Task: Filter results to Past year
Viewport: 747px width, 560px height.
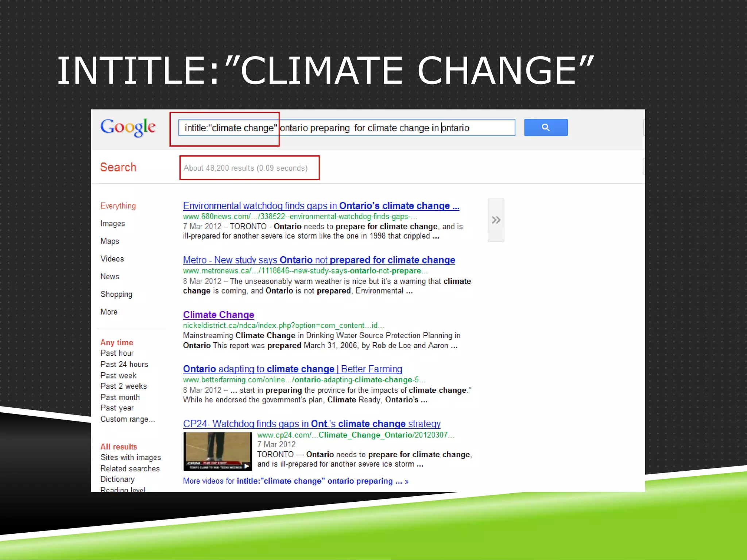Action: tap(117, 408)
